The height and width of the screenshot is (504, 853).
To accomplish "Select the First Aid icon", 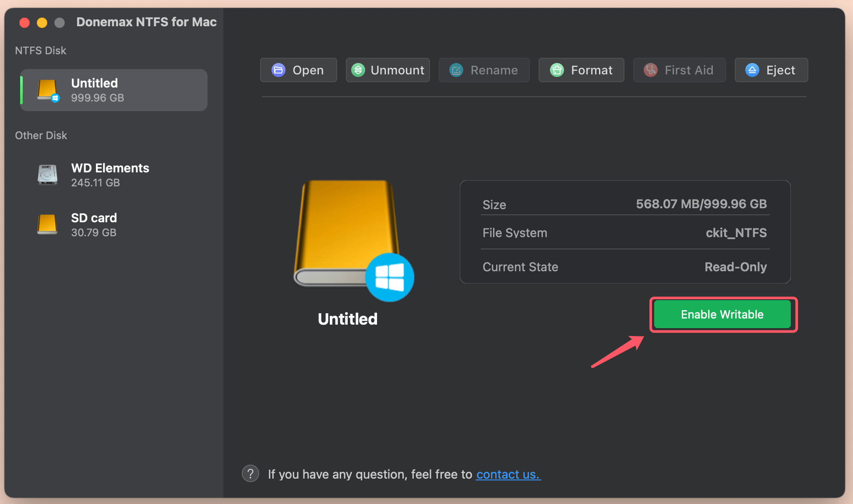I will [651, 70].
